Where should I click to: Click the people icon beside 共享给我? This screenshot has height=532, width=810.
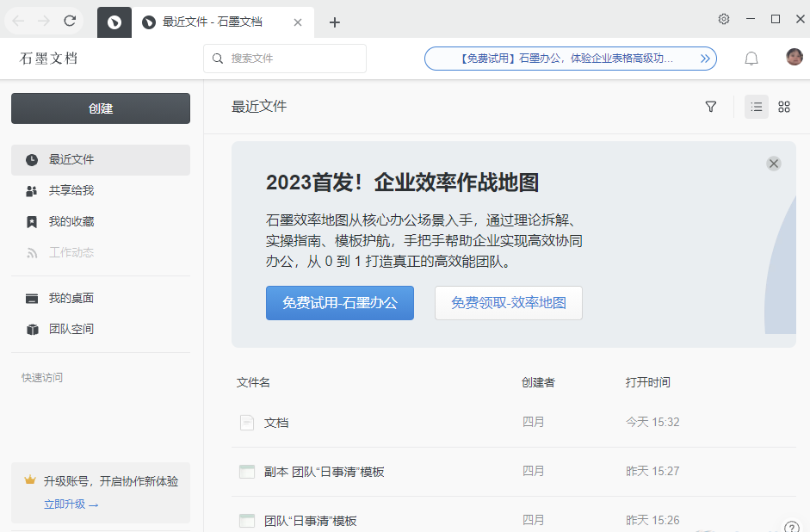[x=32, y=191]
